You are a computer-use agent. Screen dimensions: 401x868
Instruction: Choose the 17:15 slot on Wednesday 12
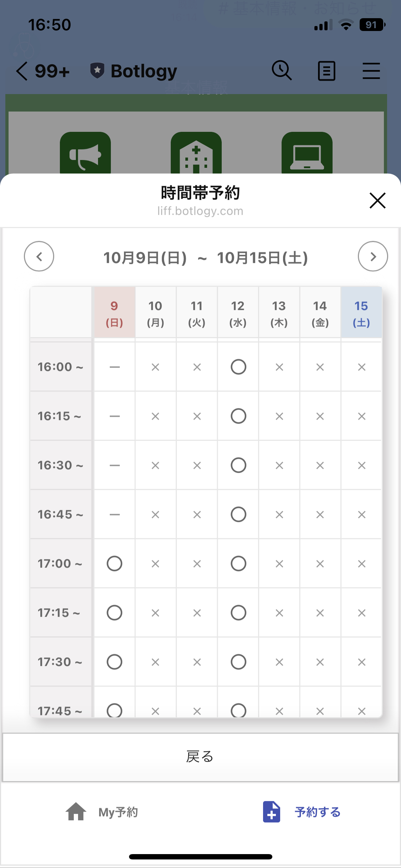(x=238, y=613)
